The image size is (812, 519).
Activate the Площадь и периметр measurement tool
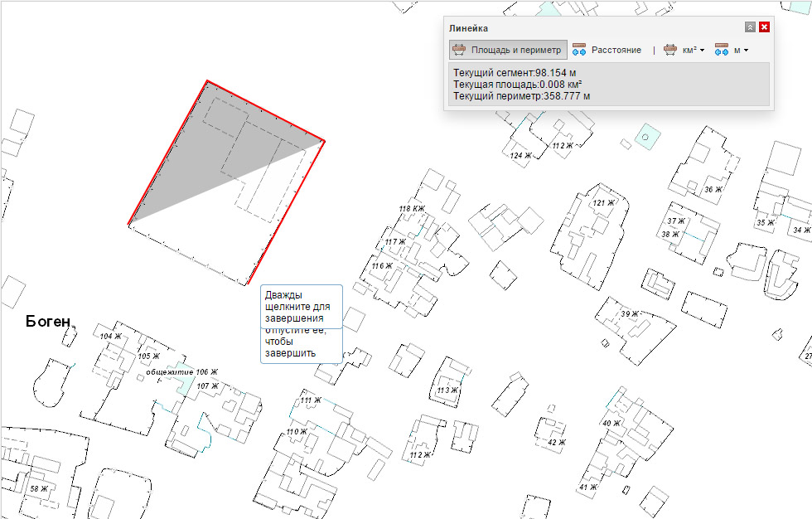(x=508, y=50)
